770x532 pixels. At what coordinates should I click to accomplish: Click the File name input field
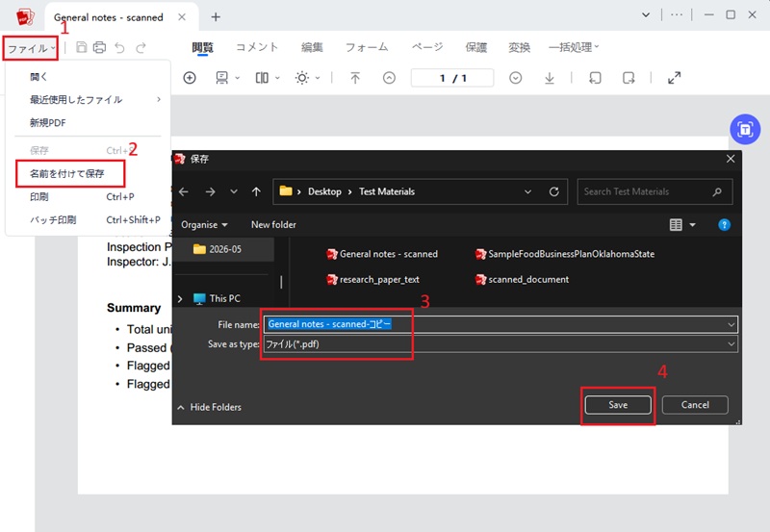point(500,324)
